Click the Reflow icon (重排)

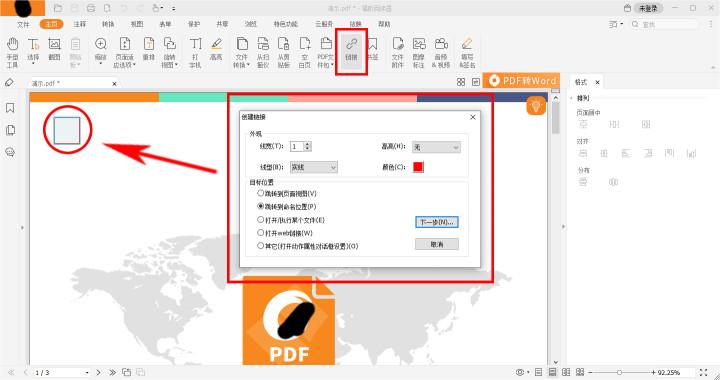[x=149, y=50]
